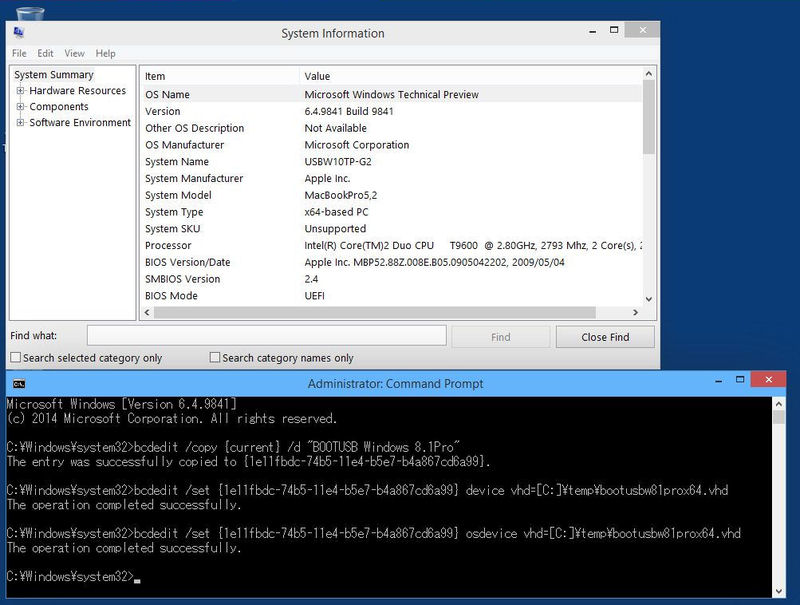
Task: Click the Command Prompt cursor line
Action: [73, 576]
